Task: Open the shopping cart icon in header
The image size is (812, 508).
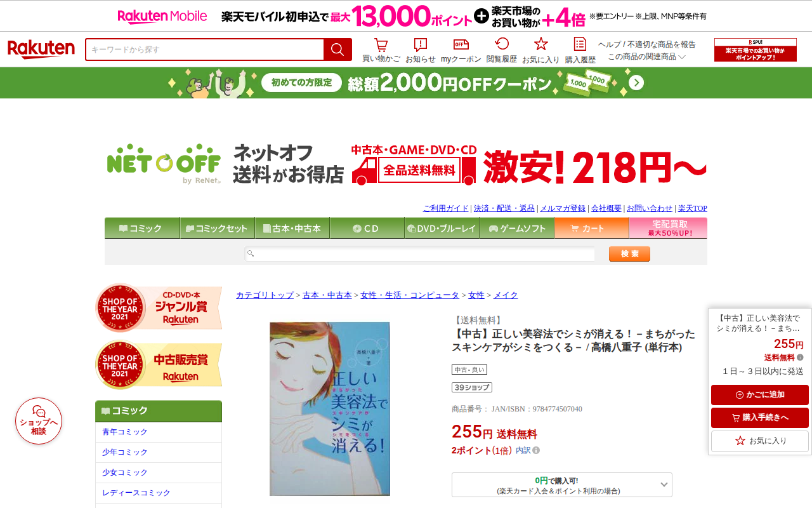Action: [381, 45]
